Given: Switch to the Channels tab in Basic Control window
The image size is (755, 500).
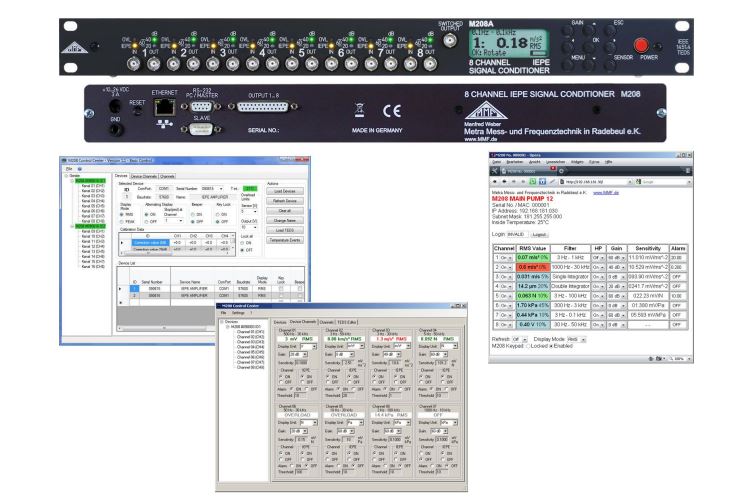Looking at the screenshot, I should click(x=167, y=176).
